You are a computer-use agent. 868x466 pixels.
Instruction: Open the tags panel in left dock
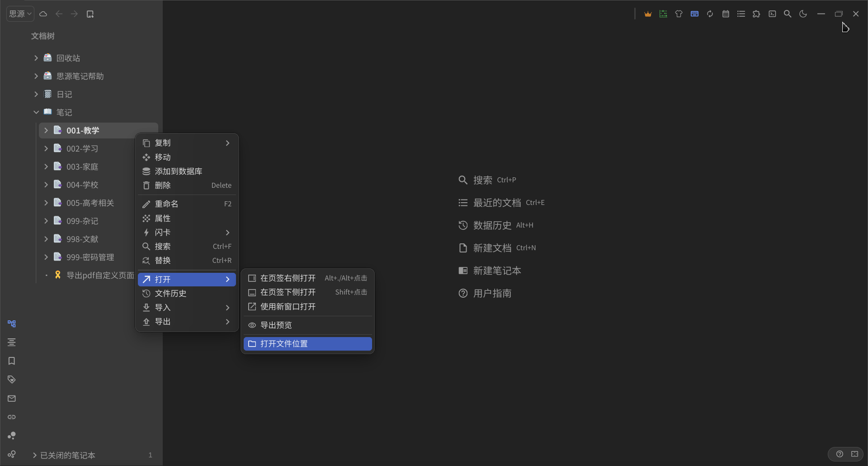click(12, 380)
